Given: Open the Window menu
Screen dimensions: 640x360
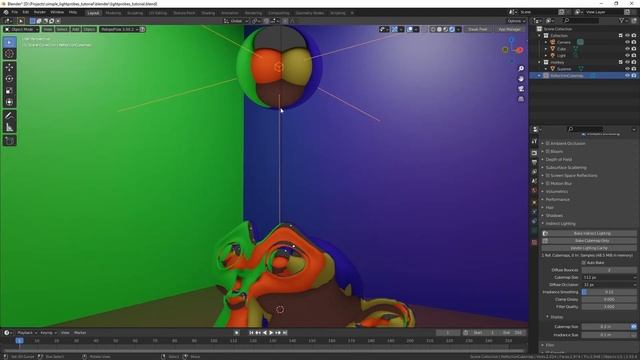Looking at the screenshot, I should [x=57, y=13].
